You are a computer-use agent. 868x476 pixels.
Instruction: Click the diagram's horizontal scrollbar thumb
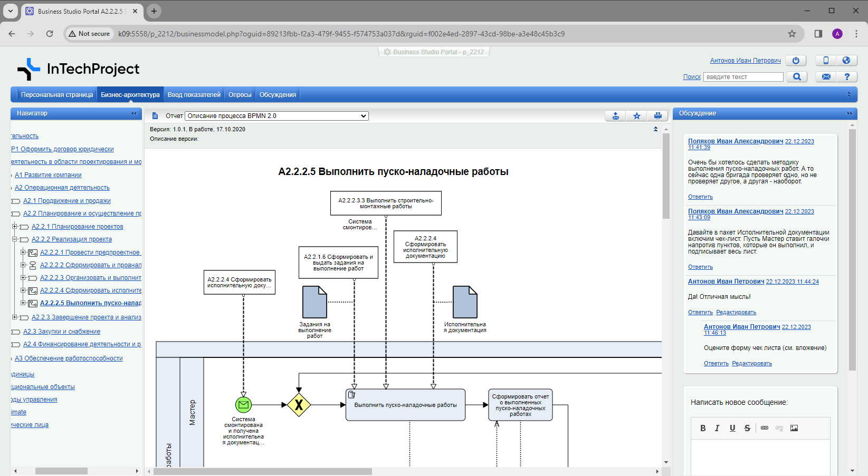point(262,471)
